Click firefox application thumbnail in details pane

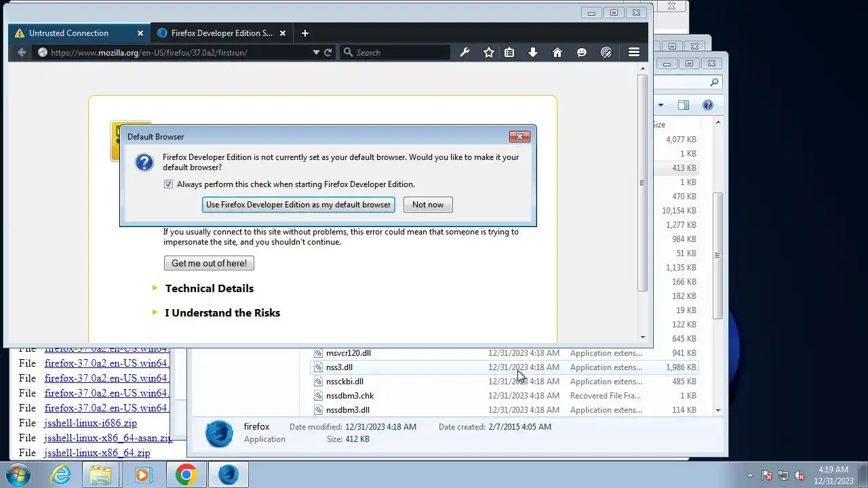219,434
